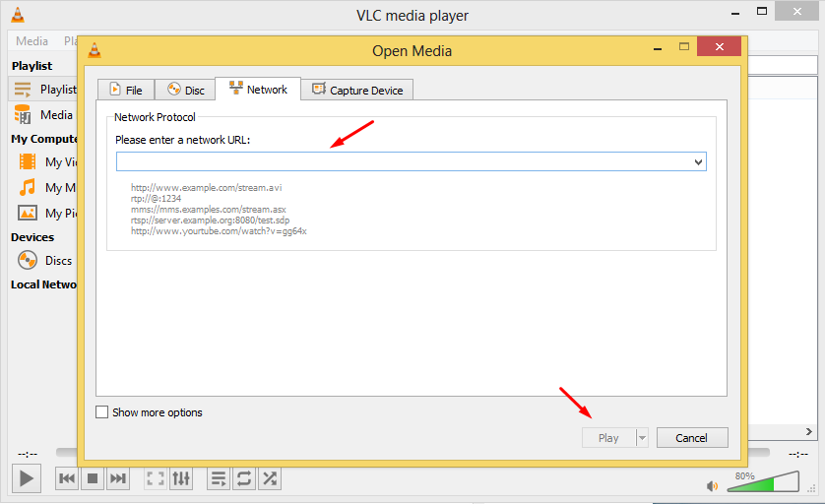
Task: Enable Show more options checkbox
Action: (101, 411)
